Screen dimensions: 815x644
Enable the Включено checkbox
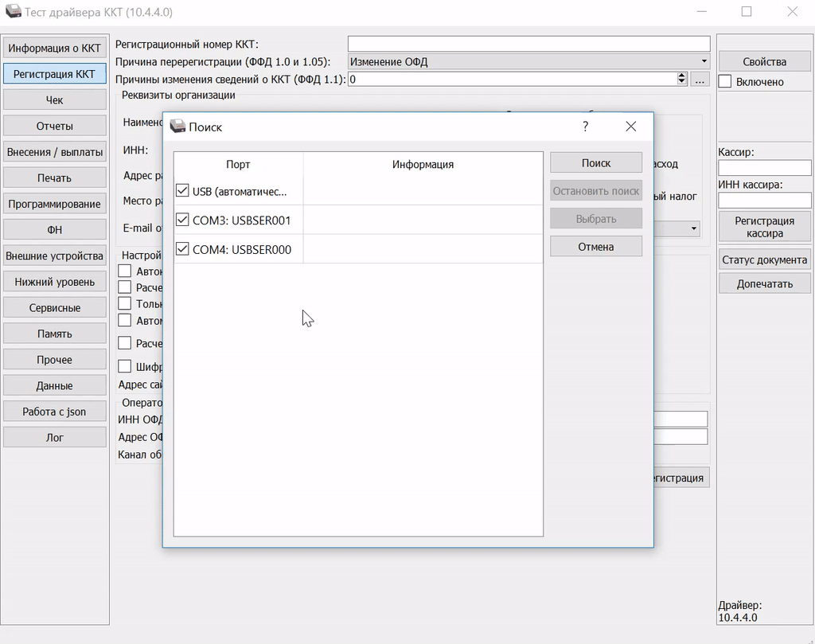725,81
